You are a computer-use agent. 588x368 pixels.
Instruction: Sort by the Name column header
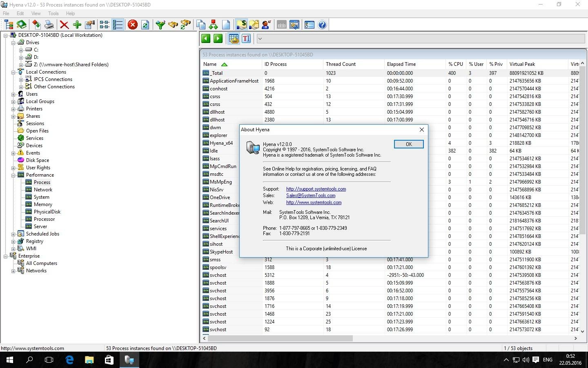point(231,64)
